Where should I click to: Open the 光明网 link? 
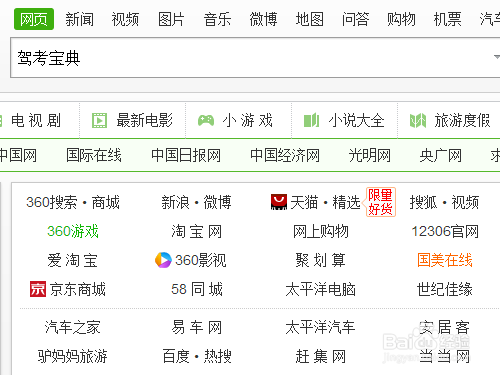[x=370, y=155]
